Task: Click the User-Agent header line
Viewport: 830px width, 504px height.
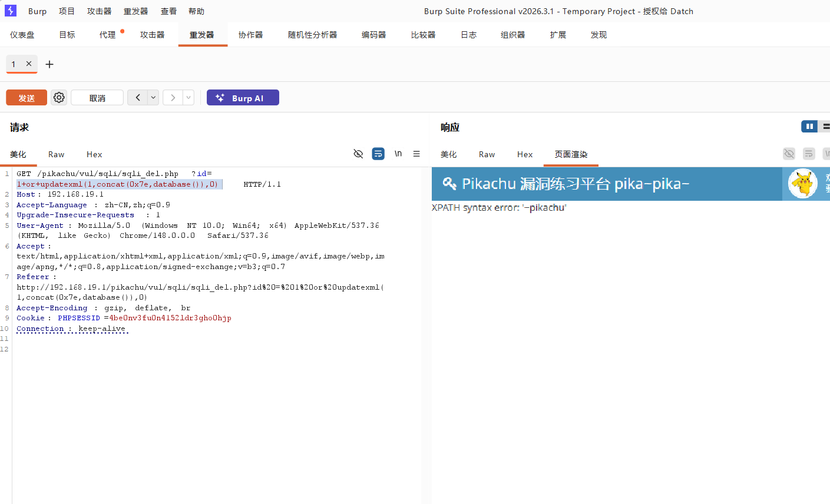Action: (198, 230)
